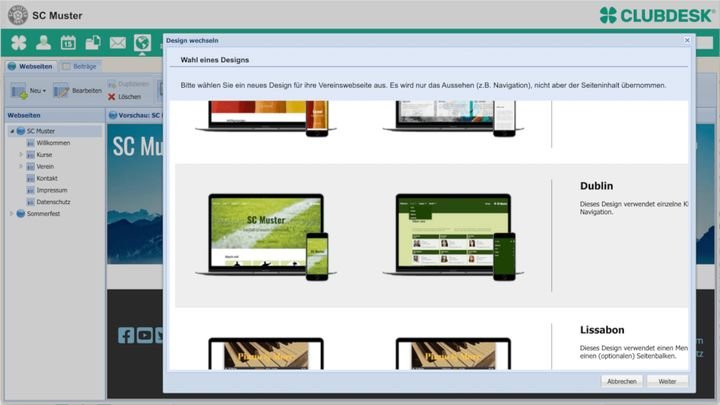The image size is (720, 405).
Task: Select first Lissabon piano preview thumbnail
Action: click(x=266, y=354)
